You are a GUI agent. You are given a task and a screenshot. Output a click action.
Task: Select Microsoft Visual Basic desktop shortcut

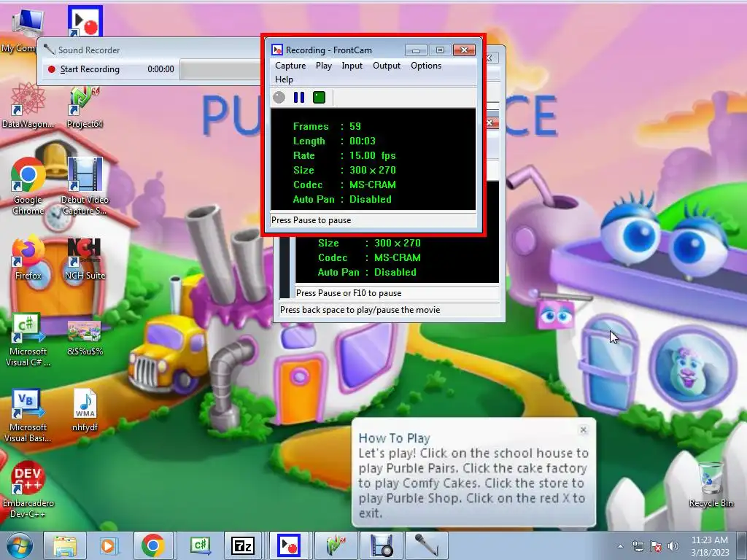coord(28,416)
